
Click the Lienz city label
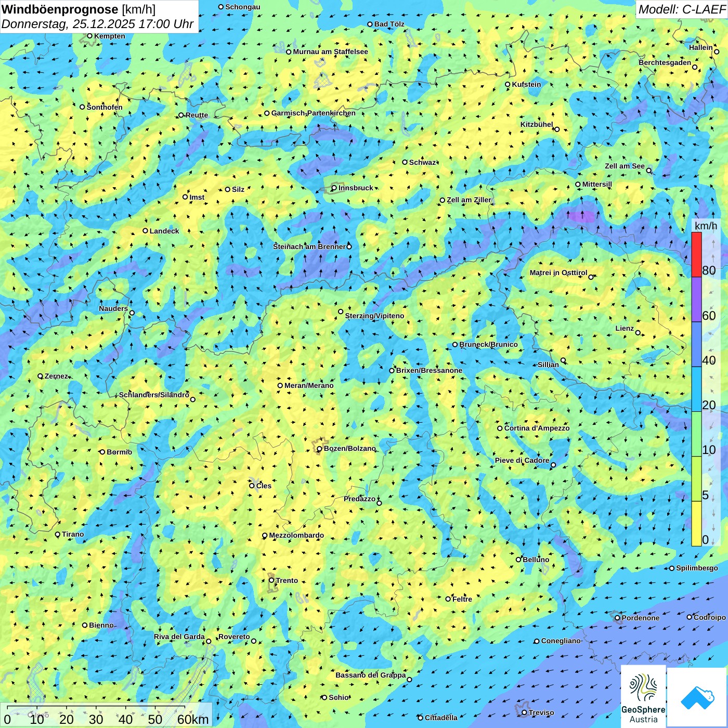coord(625,328)
